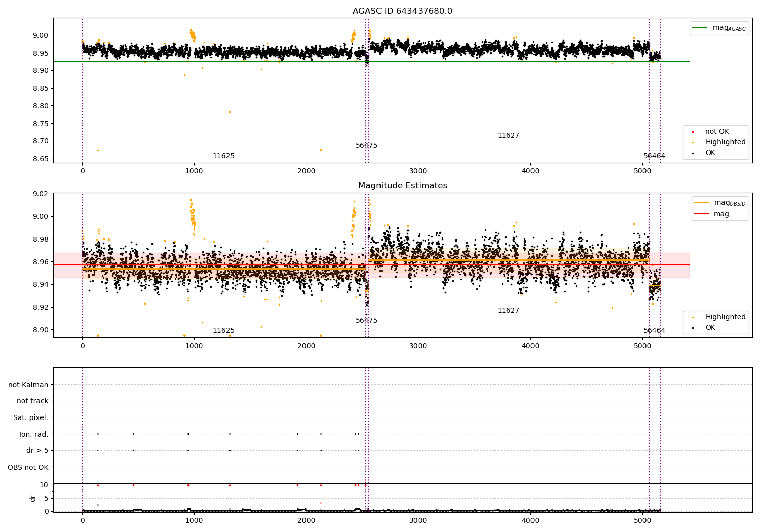Click obsid label 56464 in Magnitude Estimates plot

pyautogui.click(x=654, y=331)
